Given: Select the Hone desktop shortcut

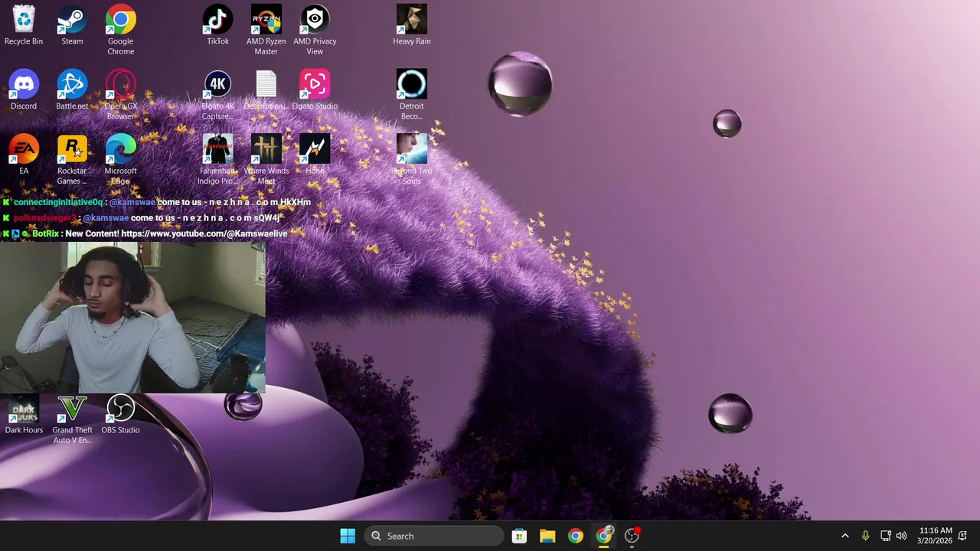Looking at the screenshot, I should coord(315,155).
